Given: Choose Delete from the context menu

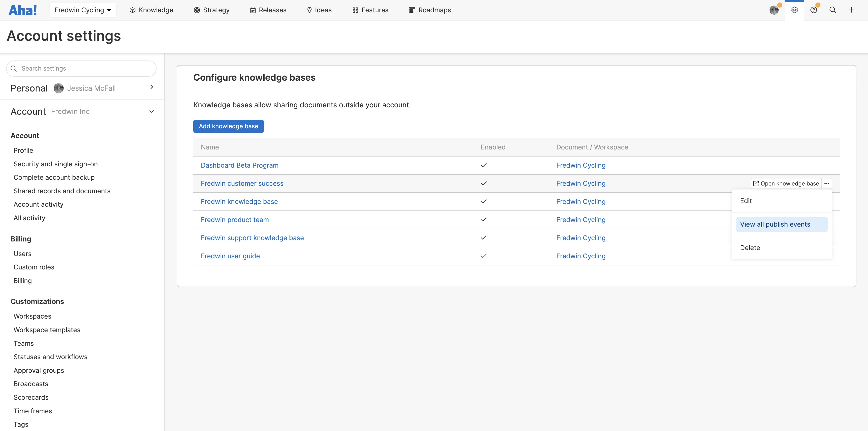Looking at the screenshot, I should point(750,248).
